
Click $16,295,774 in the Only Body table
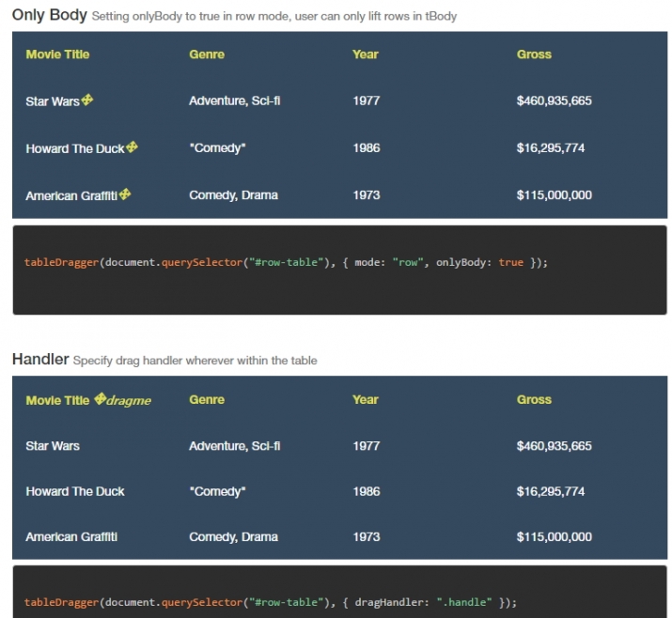pyautogui.click(x=550, y=147)
